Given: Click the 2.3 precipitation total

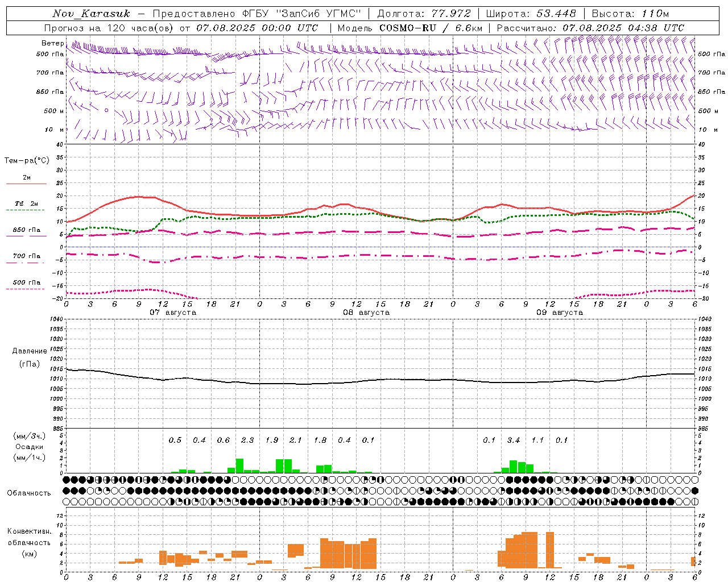Looking at the screenshot, I should pos(247,440).
